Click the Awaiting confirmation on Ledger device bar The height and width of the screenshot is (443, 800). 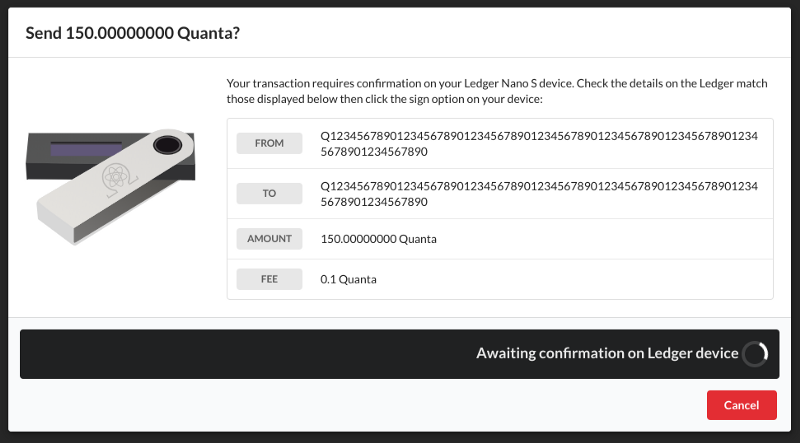point(399,354)
